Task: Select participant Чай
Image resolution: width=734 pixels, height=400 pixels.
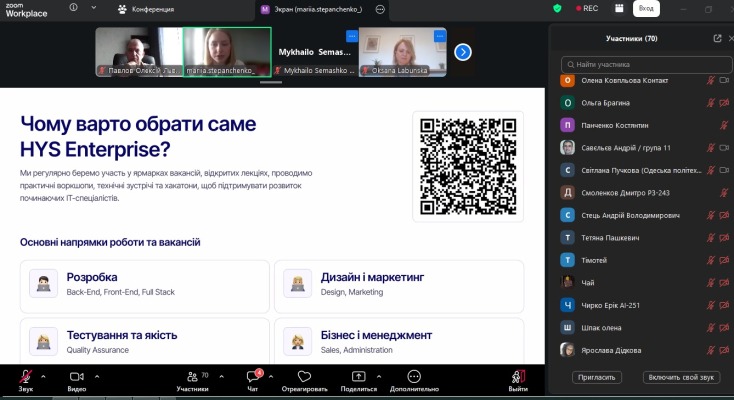Action: pyautogui.click(x=645, y=282)
